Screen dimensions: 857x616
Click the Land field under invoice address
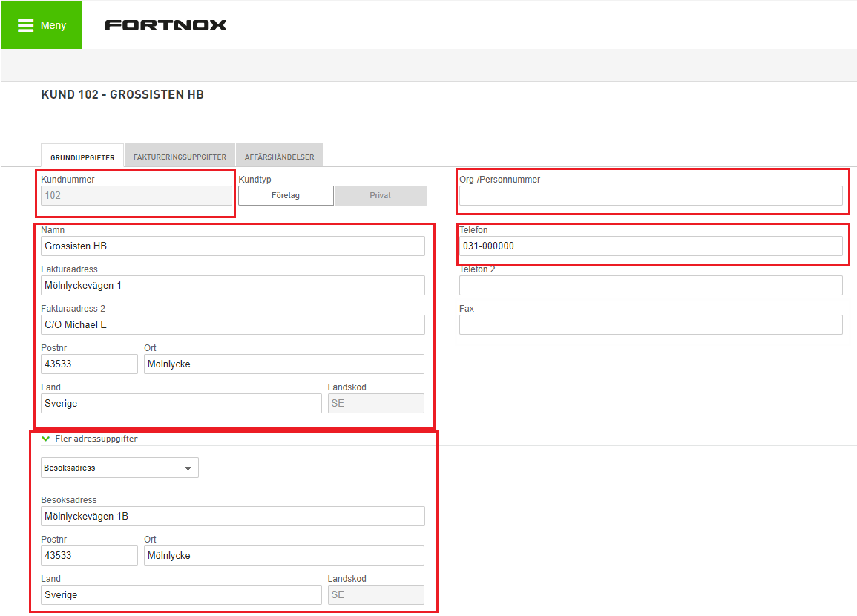click(181, 403)
